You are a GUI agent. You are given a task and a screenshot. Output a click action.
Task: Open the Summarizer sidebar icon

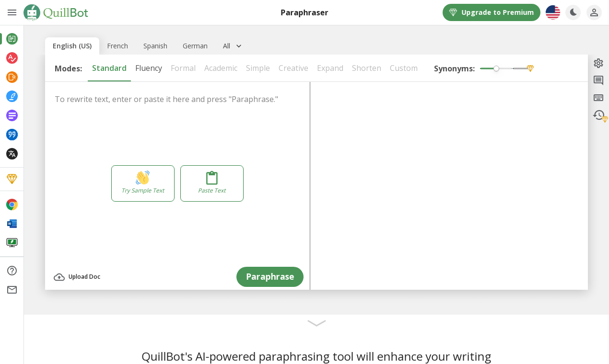(x=12, y=115)
